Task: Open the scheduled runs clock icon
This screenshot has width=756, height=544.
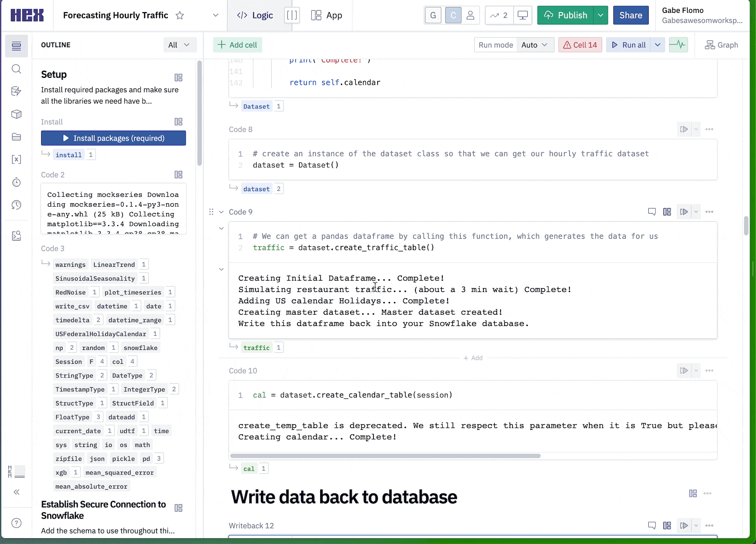Action: 16,182
